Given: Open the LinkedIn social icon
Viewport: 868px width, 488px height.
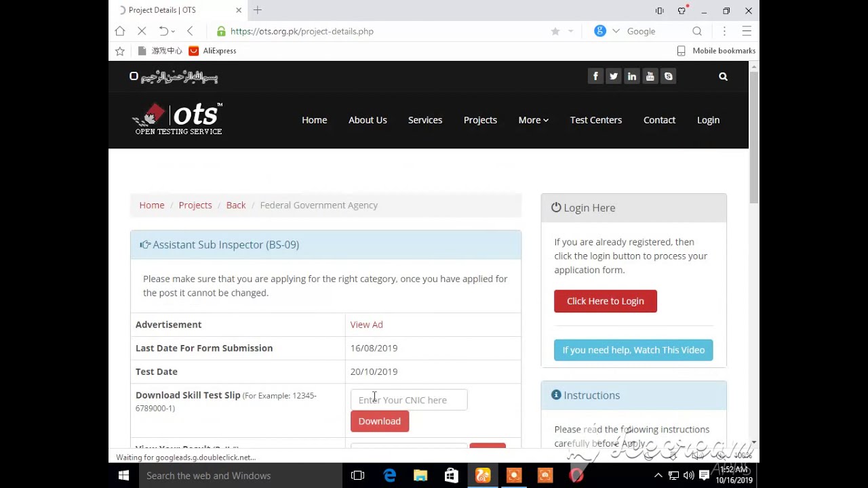Looking at the screenshot, I should point(632,77).
